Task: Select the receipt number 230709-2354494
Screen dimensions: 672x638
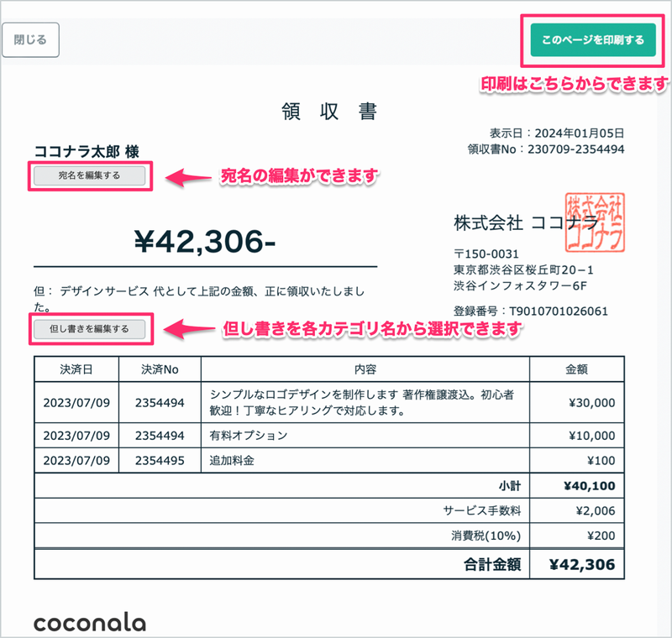Action: coord(575,149)
